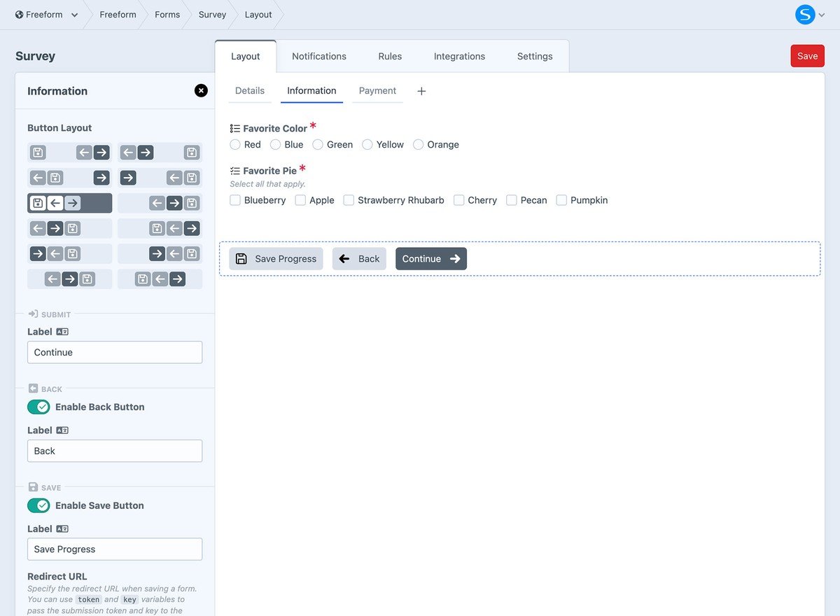
Task: Check the Pecan pie checkbox
Action: pyautogui.click(x=512, y=200)
